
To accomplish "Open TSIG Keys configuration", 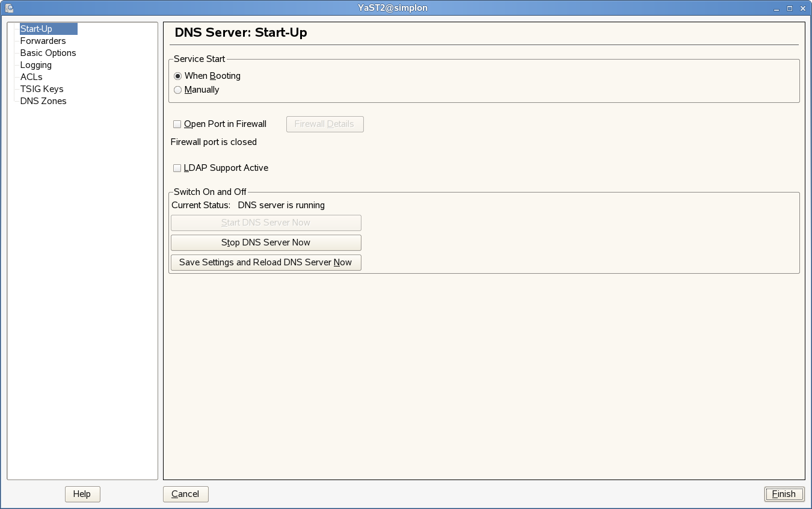I will 42,89.
